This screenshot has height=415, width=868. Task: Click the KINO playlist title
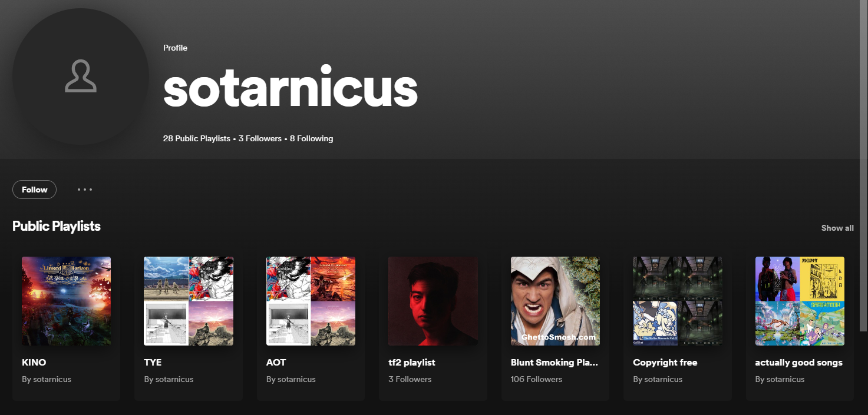[34, 363]
